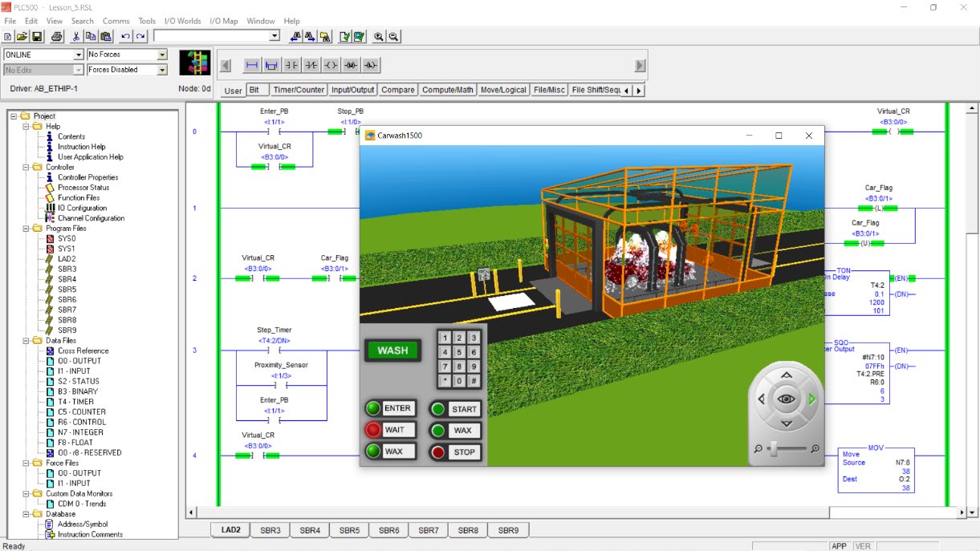The height and width of the screenshot is (551, 980).
Task: Pan the Carwash camera view up
Action: pos(787,375)
